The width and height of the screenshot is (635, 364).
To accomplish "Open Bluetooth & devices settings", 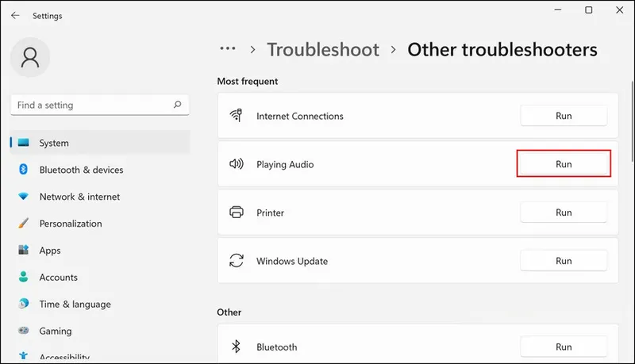I will pyautogui.click(x=100, y=170).
